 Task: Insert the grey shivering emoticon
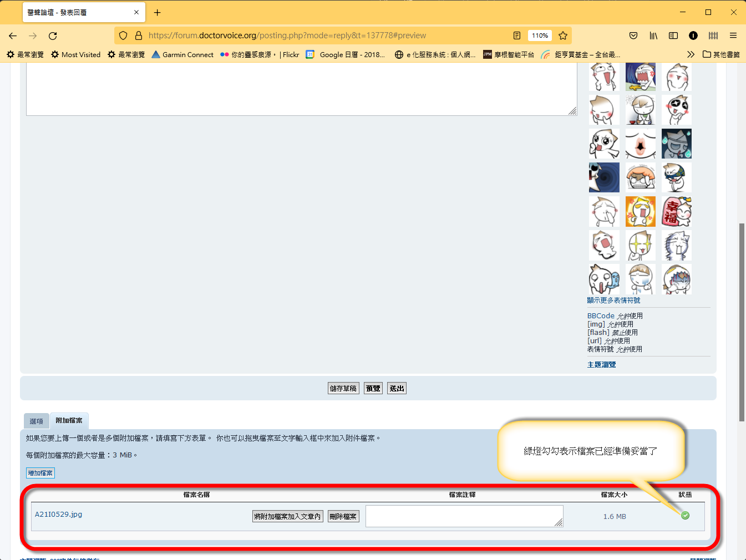(x=677, y=245)
